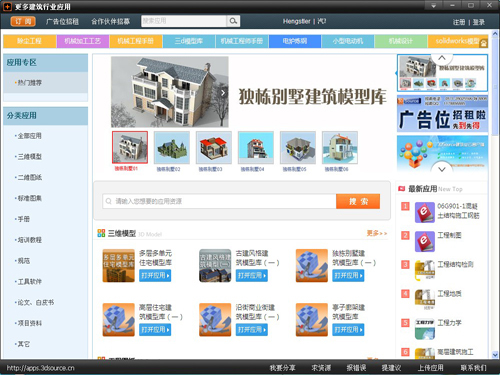This screenshot has width=500, height=375.
Task: Click the magnifier search icon in top bar
Action: [233, 21]
